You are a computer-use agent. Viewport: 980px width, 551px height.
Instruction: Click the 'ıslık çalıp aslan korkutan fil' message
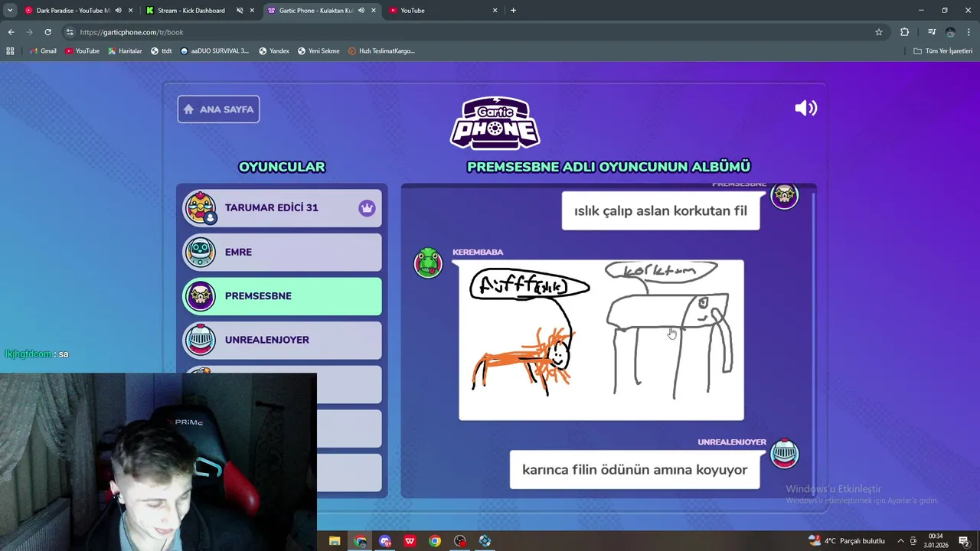point(661,210)
